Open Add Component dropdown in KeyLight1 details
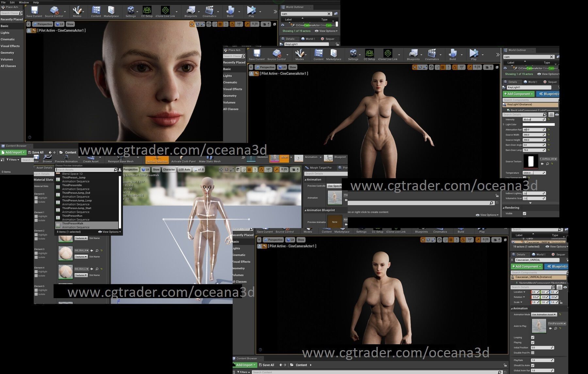Viewport: 588px width, 374px height. point(518,94)
